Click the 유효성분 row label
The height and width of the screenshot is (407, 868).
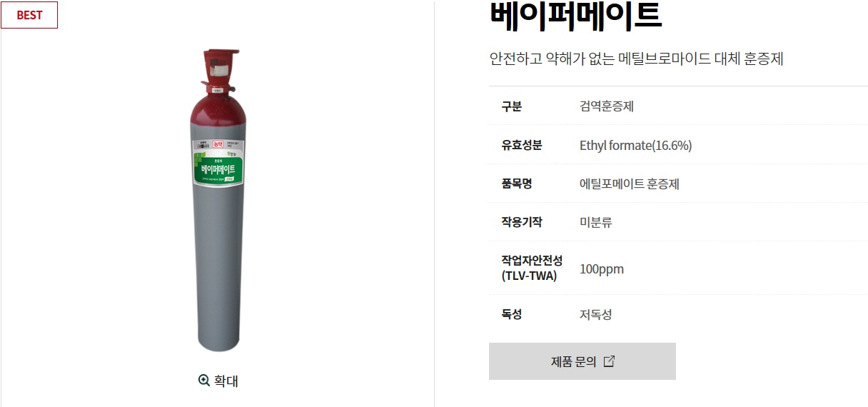pos(522,145)
